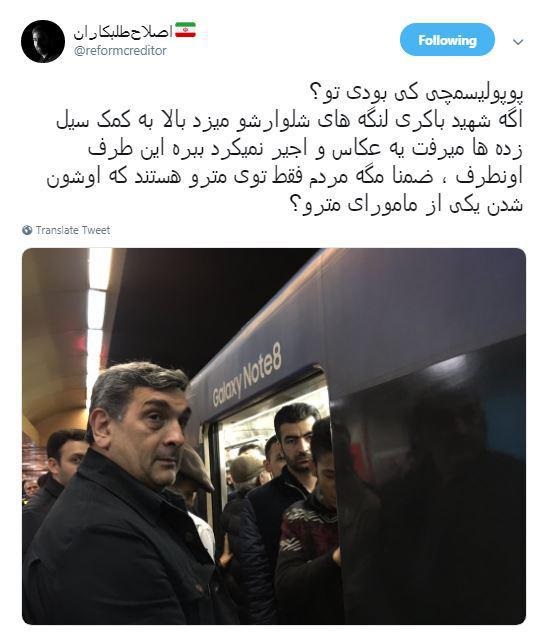The width and height of the screenshot is (554, 635).
Task: Click the tweet line پوپولیسمچی کی بودی تو؟
Action: (x=416, y=93)
